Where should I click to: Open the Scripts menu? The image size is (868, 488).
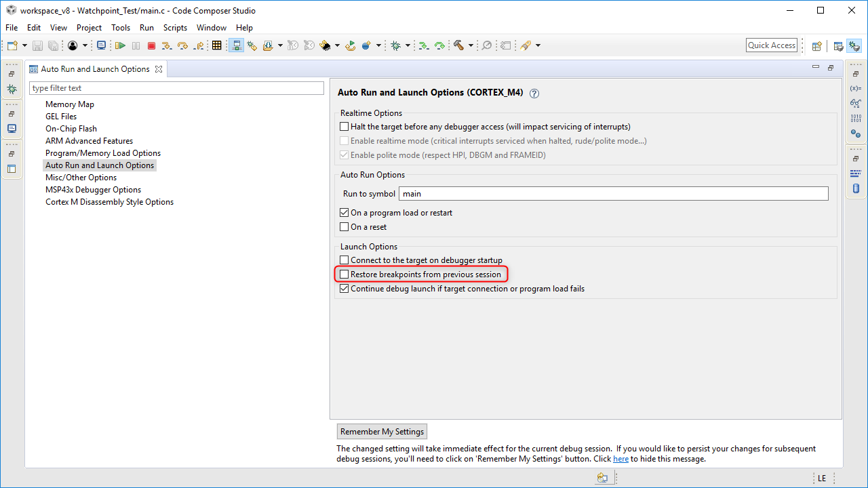175,28
